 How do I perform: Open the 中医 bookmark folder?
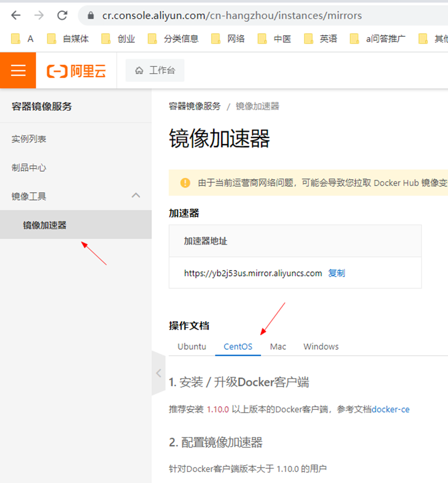point(274,39)
